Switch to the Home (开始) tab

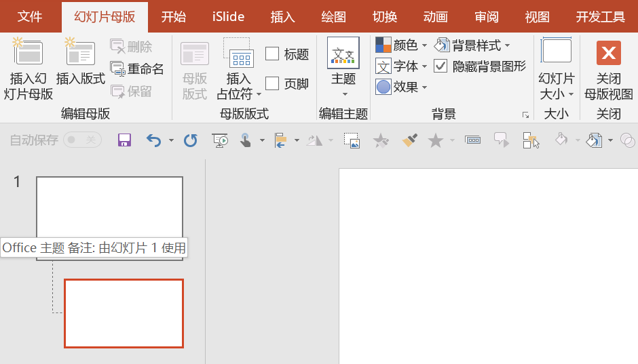pyautogui.click(x=173, y=17)
